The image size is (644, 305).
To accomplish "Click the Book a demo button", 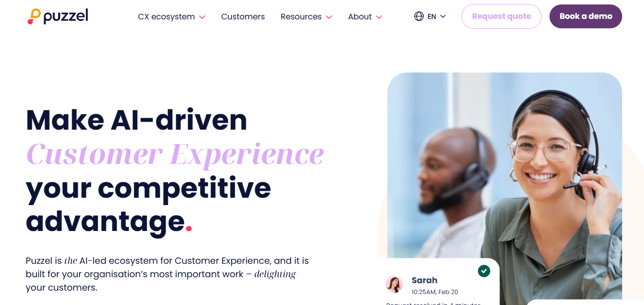I will (x=586, y=16).
